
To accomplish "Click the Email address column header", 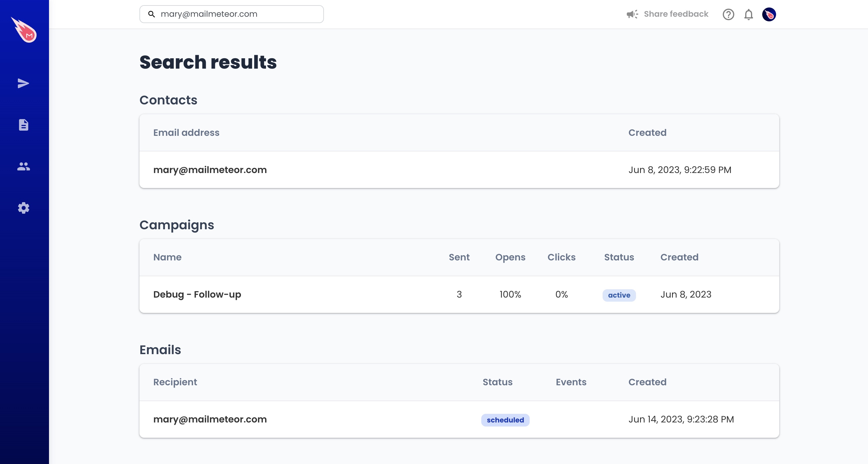I will (x=186, y=133).
